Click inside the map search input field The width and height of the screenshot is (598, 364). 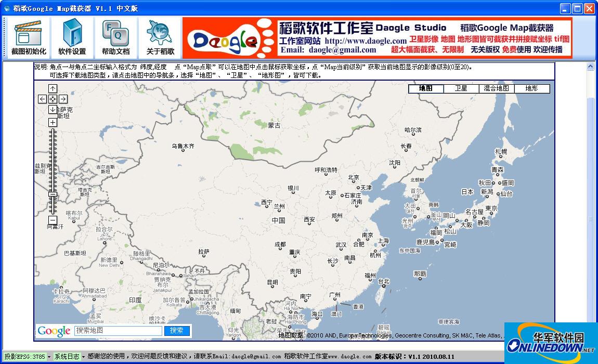(117, 331)
